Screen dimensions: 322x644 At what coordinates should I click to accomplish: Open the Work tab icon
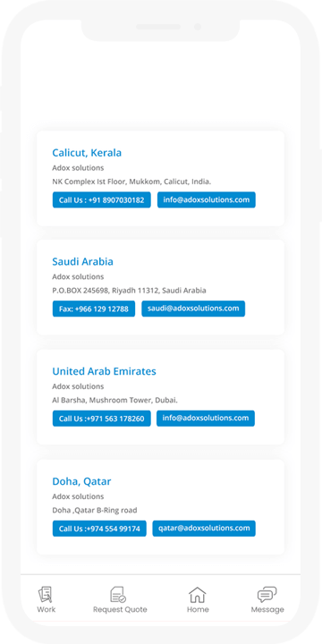[46, 594]
